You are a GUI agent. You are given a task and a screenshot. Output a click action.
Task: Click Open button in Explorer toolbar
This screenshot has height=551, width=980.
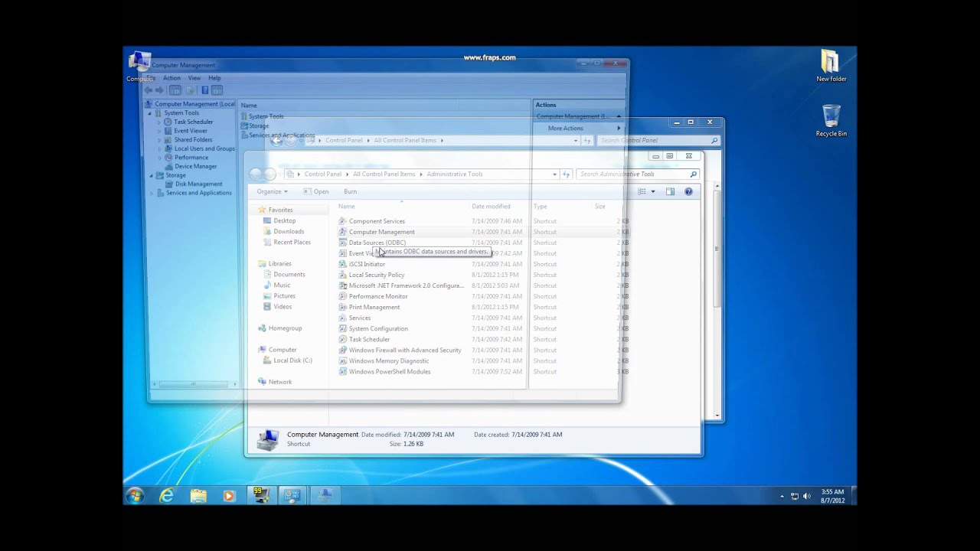(x=316, y=191)
